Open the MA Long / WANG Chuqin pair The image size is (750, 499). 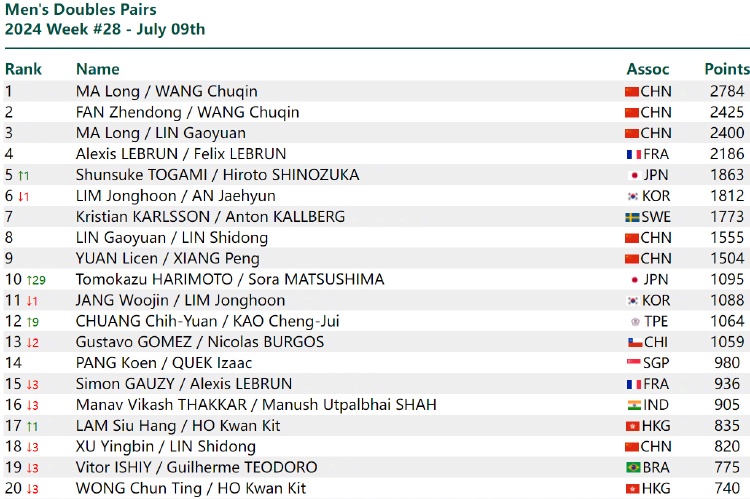(x=166, y=91)
